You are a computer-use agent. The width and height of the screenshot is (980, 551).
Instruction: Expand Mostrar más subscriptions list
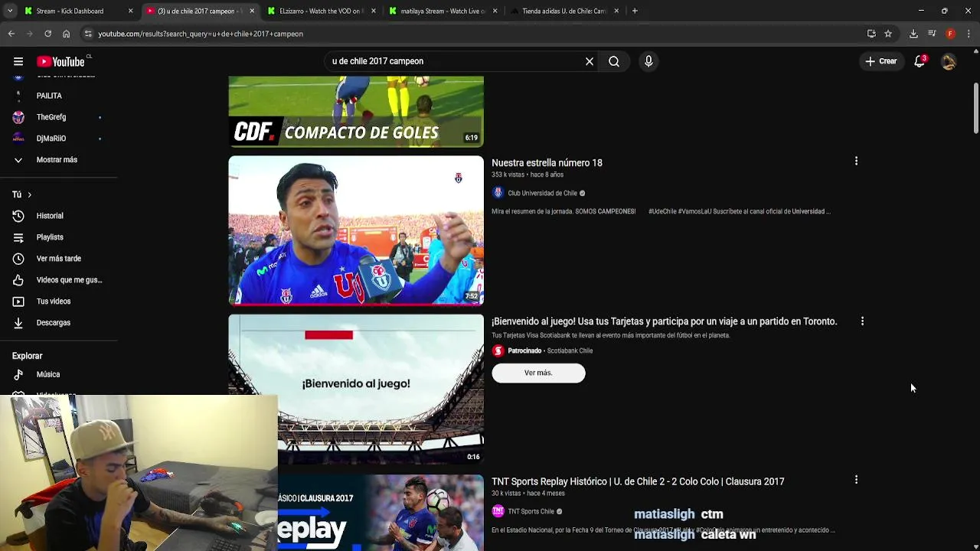pos(58,160)
